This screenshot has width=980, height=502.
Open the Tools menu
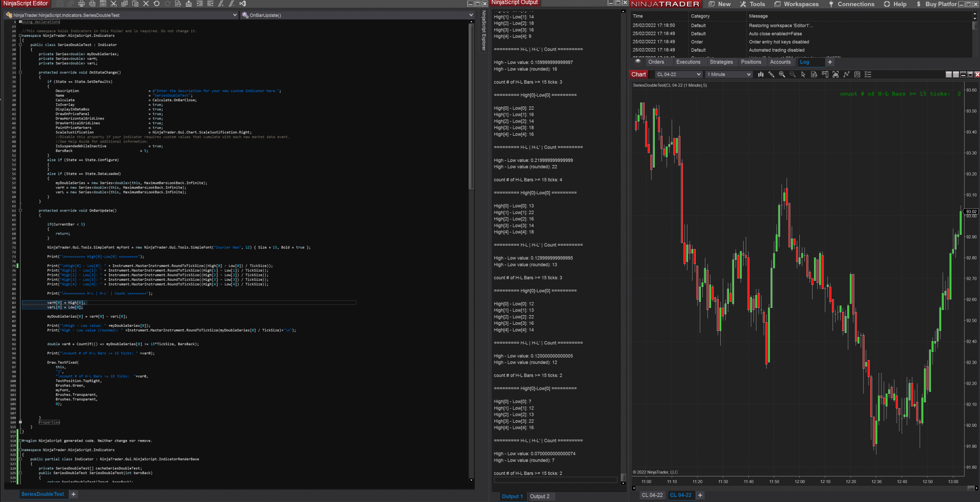[752, 4]
